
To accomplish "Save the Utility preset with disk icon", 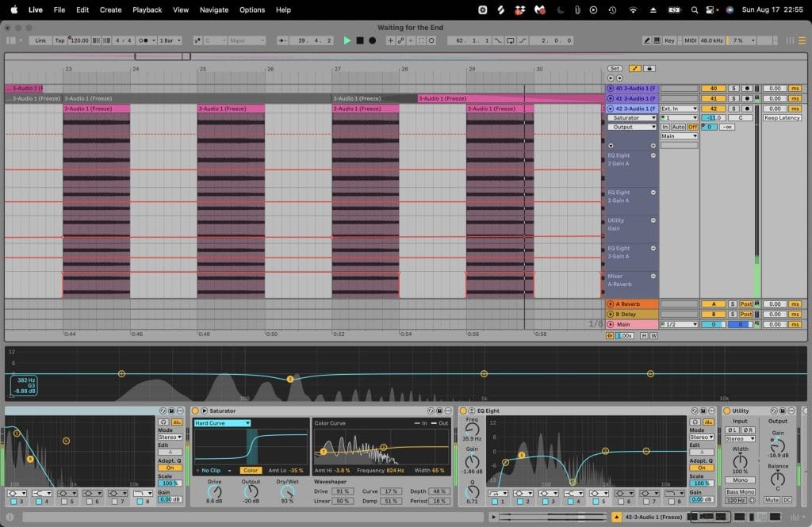I will tap(783, 411).
